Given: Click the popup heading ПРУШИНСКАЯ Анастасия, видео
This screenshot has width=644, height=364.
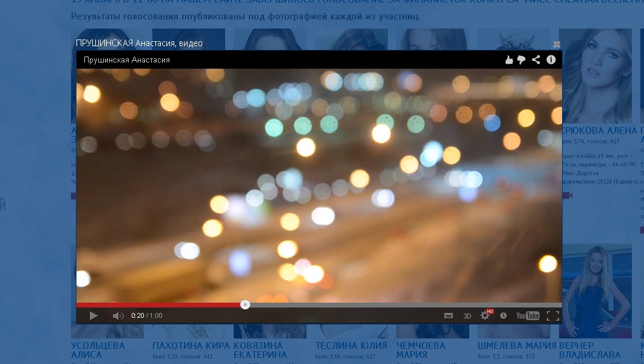Looking at the screenshot, I should [x=139, y=43].
